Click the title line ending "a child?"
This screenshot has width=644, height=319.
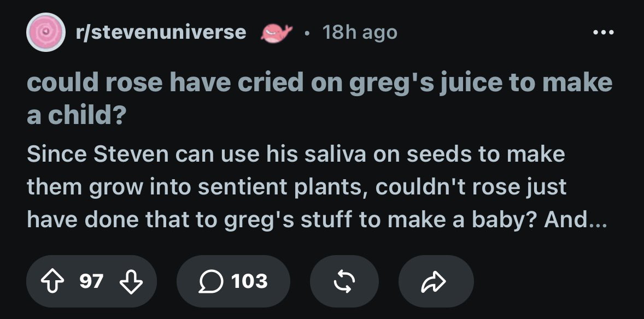click(77, 115)
